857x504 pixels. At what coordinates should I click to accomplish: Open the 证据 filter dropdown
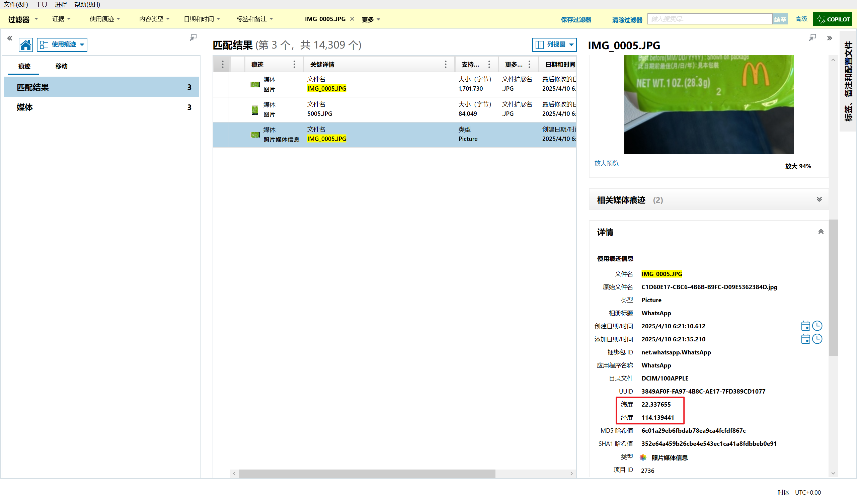point(61,19)
